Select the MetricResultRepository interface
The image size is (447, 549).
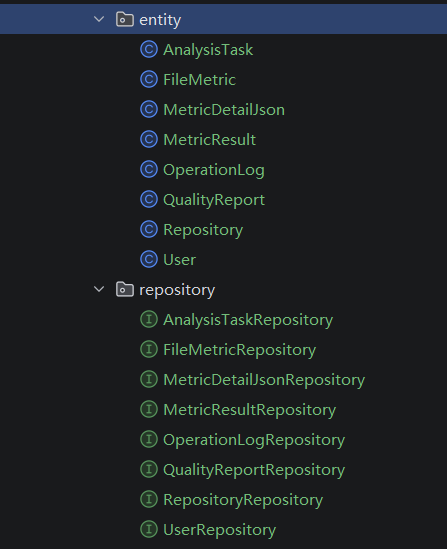pyautogui.click(x=250, y=410)
